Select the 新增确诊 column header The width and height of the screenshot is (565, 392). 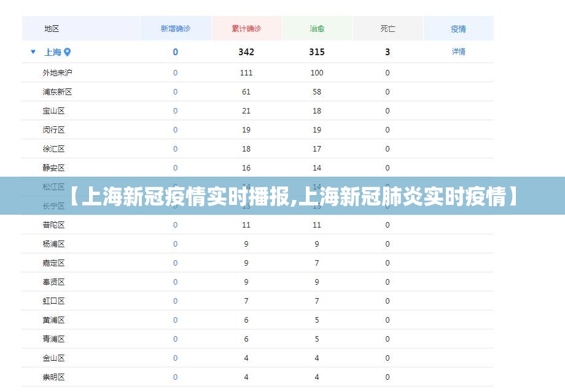(x=176, y=29)
